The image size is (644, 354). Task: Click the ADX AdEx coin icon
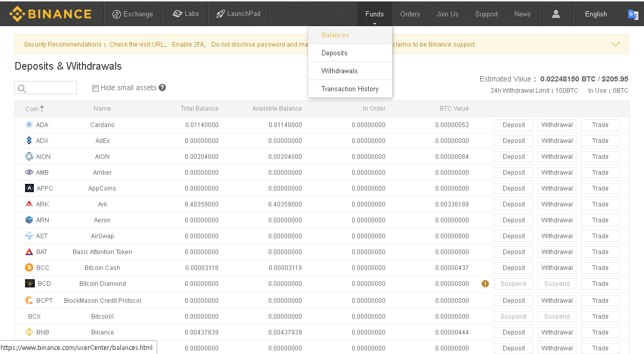pyautogui.click(x=29, y=140)
